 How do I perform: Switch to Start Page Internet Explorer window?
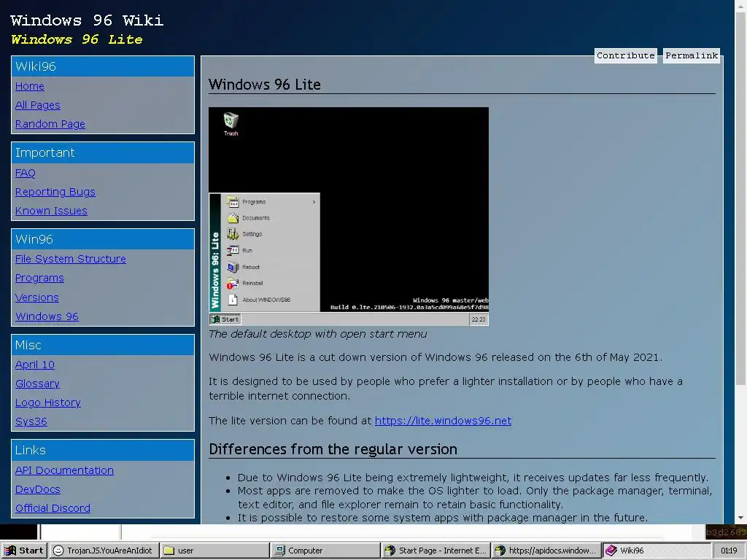click(x=436, y=551)
